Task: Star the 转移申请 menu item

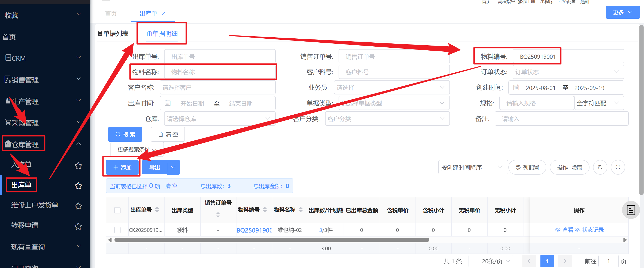Action: coord(78,226)
